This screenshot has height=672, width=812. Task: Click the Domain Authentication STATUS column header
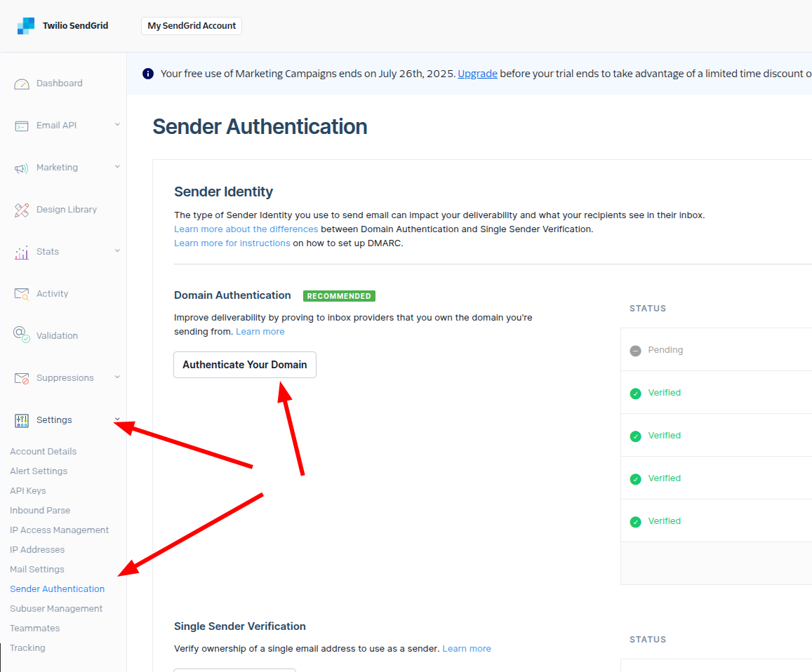tap(648, 309)
